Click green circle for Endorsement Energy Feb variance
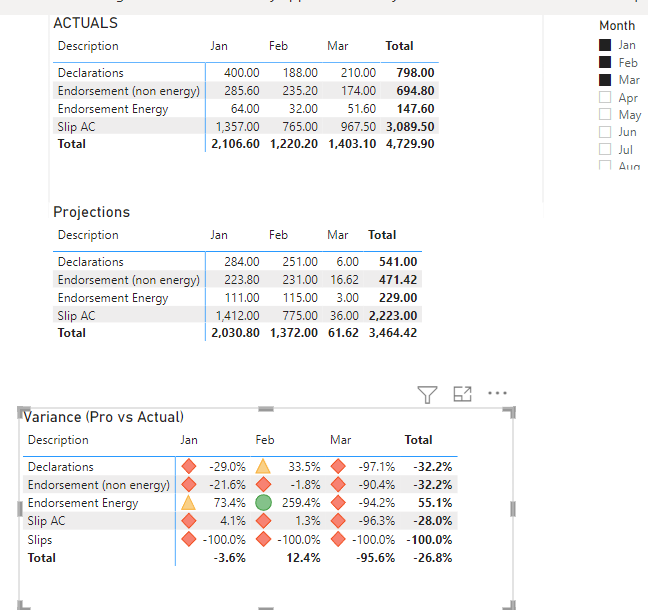This screenshot has height=610, width=648. [263, 503]
